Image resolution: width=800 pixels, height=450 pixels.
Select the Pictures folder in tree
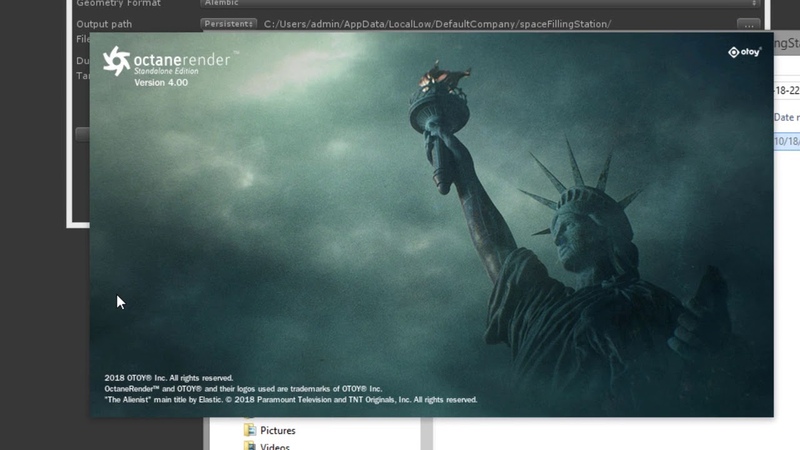[x=277, y=430]
